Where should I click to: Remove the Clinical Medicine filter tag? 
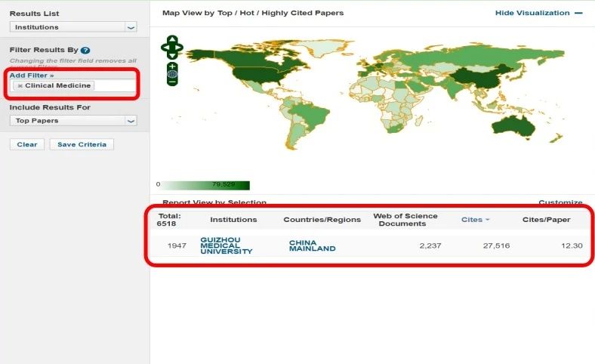click(x=20, y=86)
